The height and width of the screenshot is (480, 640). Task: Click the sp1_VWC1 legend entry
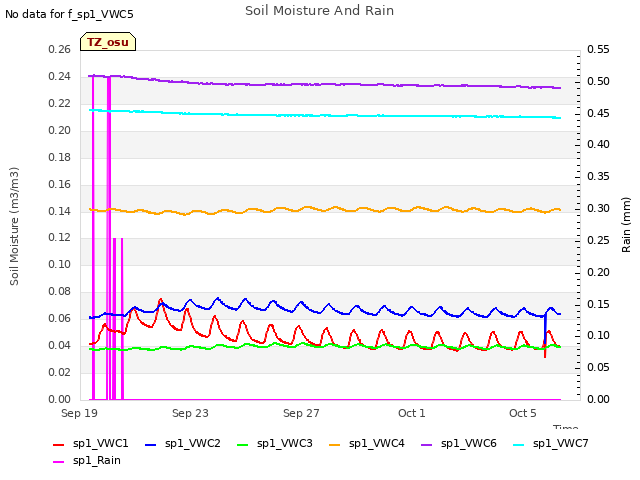[x=91, y=444]
